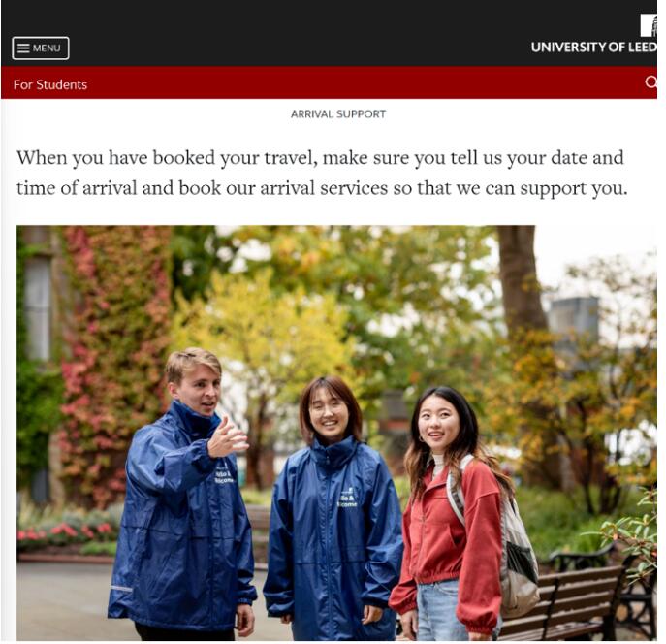Open the University of Leeds logo text

pyautogui.click(x=594, y=48)
